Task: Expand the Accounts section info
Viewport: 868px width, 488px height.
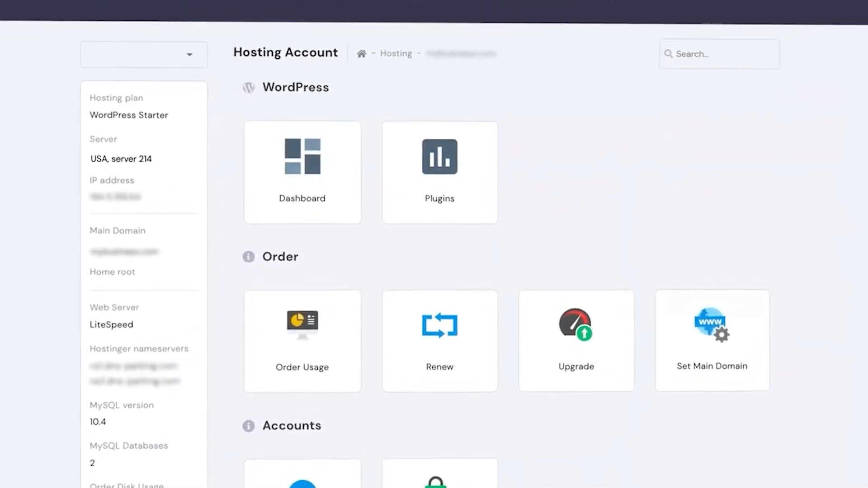Action: [x=248, y=425]
